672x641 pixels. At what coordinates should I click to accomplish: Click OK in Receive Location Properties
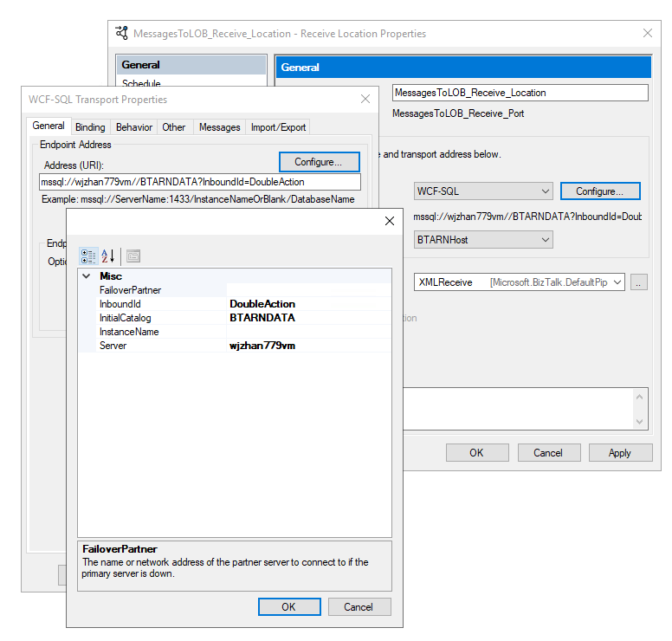(x=477, y=453)
